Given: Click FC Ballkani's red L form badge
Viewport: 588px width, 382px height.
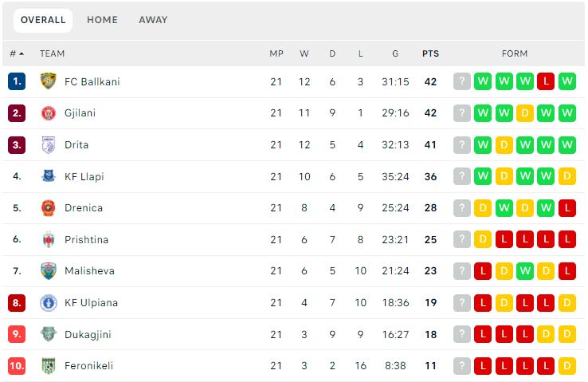Looking at the screenshot, I should click(546, 81).
